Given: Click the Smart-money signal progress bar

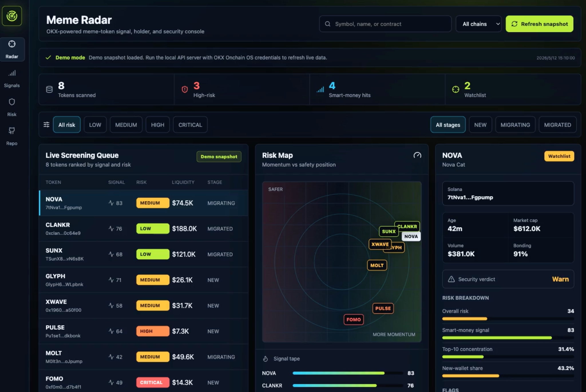Looking at the screenshot, I should click(x=508, y=338).
